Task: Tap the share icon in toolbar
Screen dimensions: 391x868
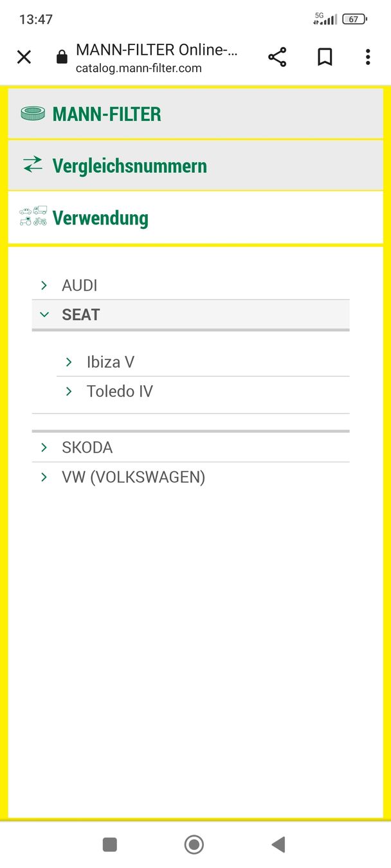Action: (x=277, y=57)
